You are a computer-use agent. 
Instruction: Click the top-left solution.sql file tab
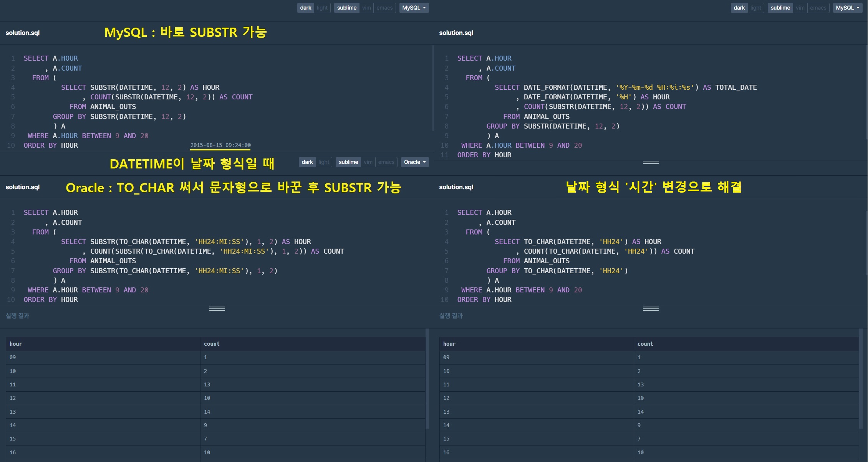click(23, 33)
